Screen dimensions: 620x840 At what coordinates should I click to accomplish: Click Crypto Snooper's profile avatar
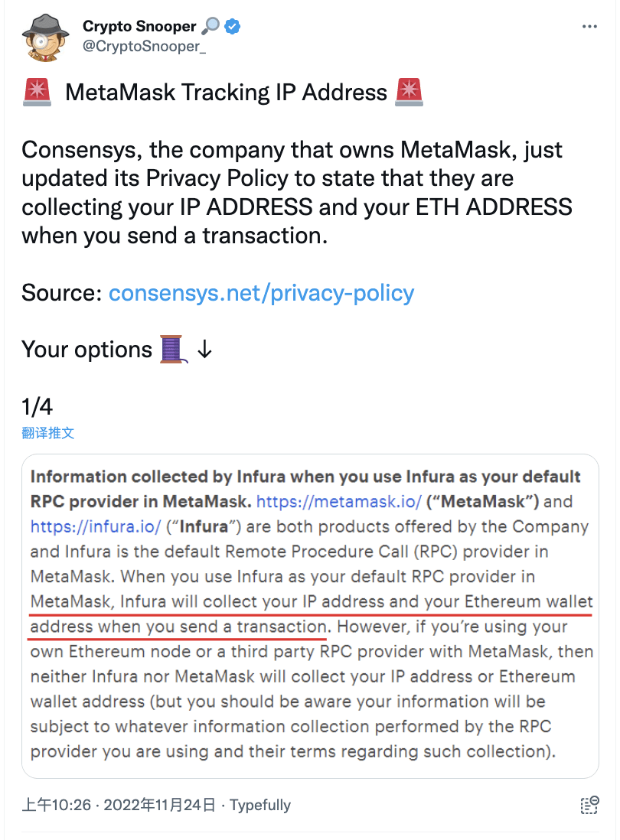click(x=44, y=37)
